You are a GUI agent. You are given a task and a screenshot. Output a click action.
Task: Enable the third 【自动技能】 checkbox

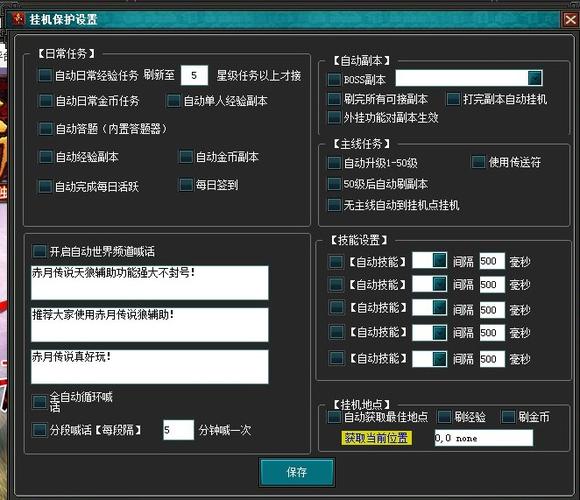(x=337, y=307)
